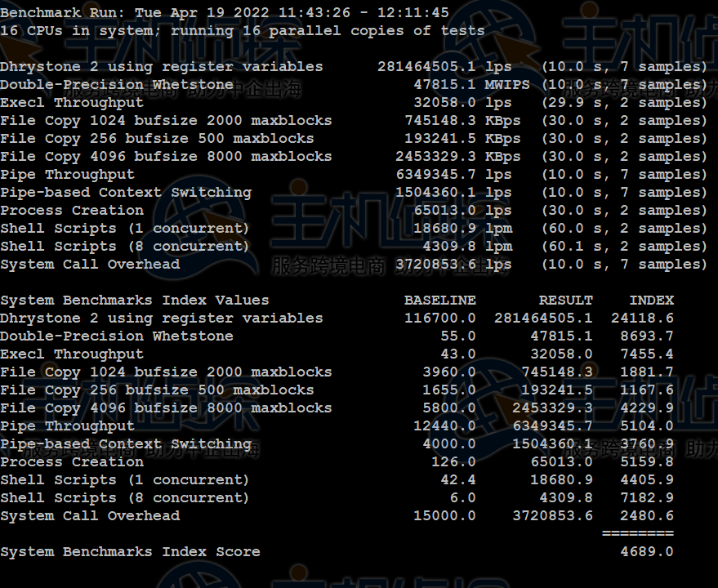Click the Process Creation 65013.0 lps value

(x=462, y=210)
